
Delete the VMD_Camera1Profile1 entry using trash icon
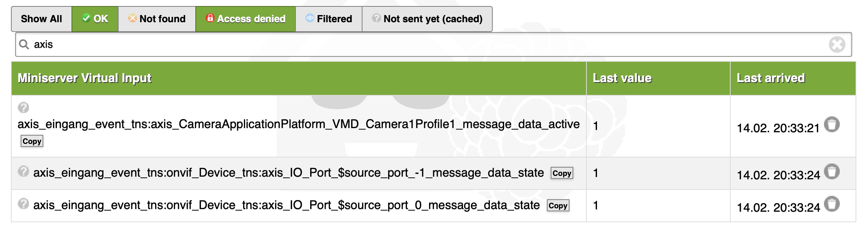pyautogui.click(x=831, y=125)
